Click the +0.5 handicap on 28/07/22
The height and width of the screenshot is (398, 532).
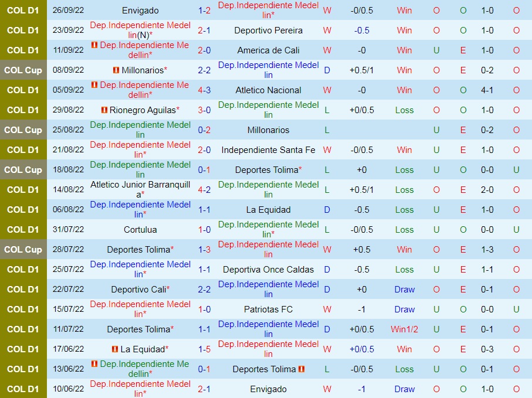tap(362, 250)
